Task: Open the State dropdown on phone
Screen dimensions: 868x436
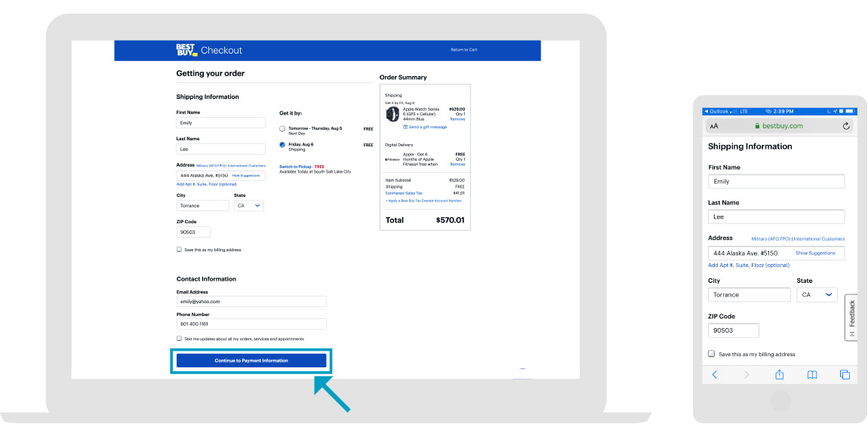Action: tap(817, 295)
